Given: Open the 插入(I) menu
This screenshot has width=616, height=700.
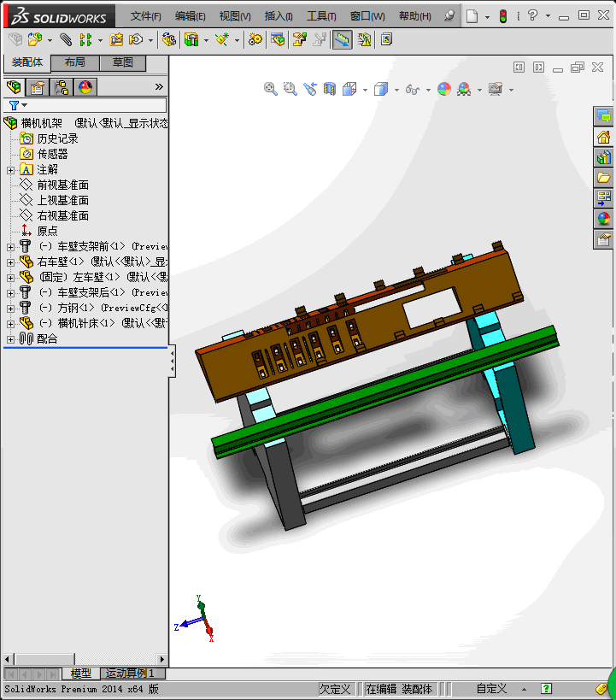Looking at the screenshot, I should pyautogui.click(x=279, y=16).
